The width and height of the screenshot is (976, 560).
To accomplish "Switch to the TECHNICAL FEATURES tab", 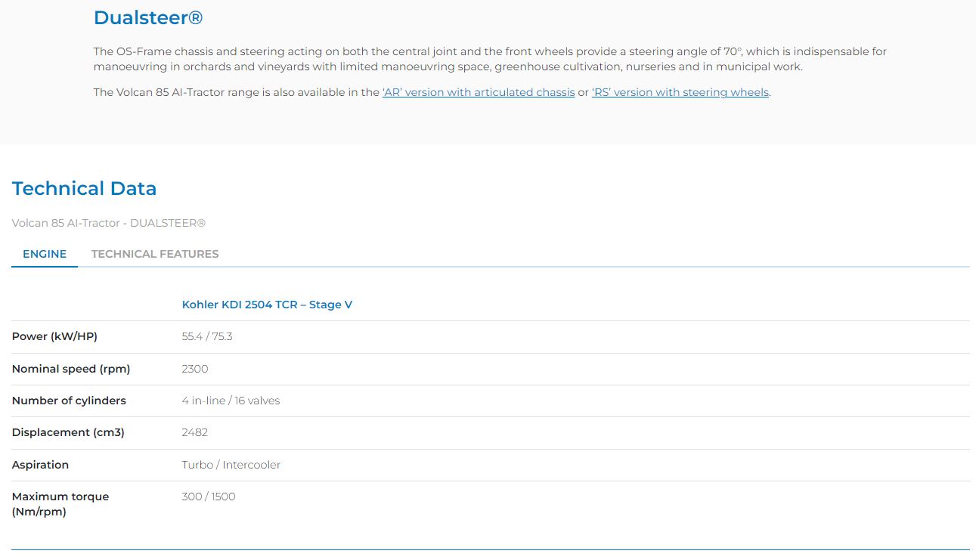I will click(155, 254).
